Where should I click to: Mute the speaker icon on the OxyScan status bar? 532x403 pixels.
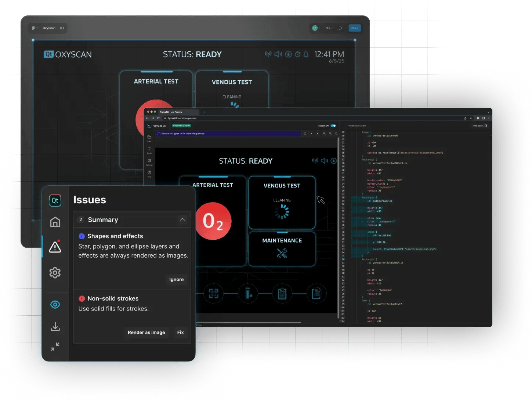[x=278, y=54]
